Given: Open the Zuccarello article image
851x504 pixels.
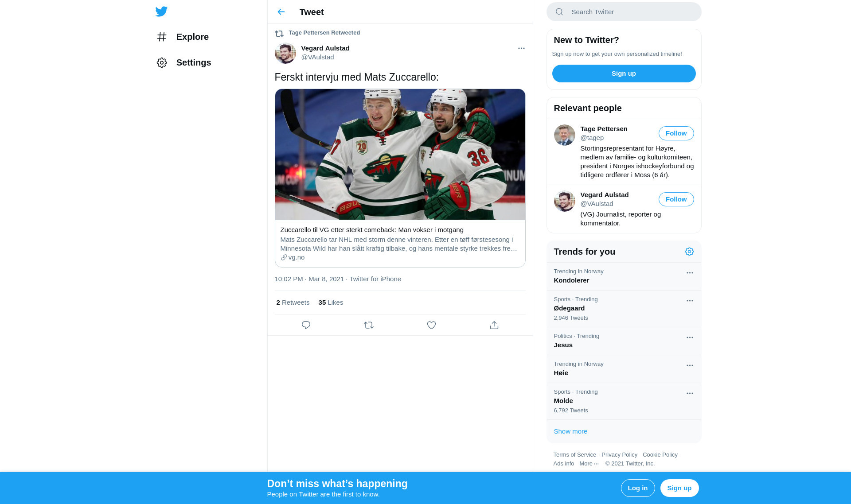Looking at the screenshot, I should coord(400,155).
